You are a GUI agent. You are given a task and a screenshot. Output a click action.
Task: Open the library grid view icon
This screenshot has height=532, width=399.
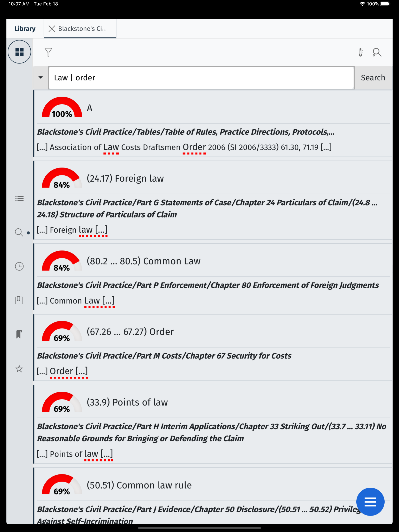point(19,52)
